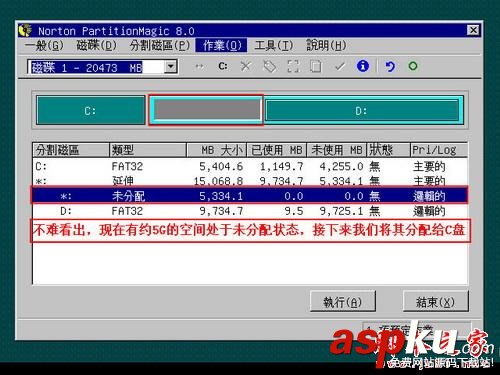Click the MB 大小 column header

tap(216, 150)
